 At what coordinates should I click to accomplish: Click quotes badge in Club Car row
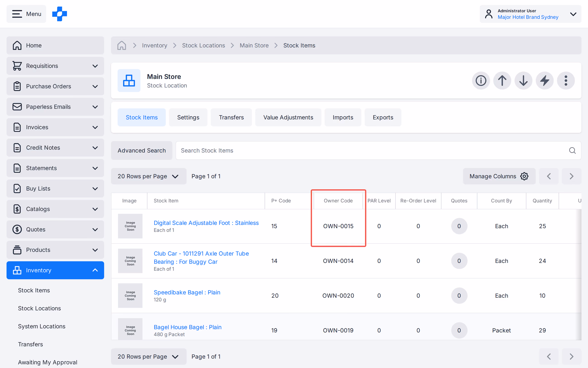click(459, 261)
